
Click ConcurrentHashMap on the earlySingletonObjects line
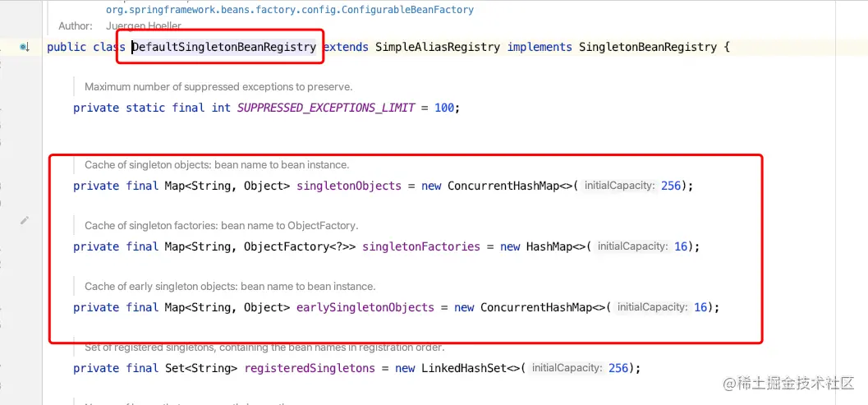click(x=536, y=307)
